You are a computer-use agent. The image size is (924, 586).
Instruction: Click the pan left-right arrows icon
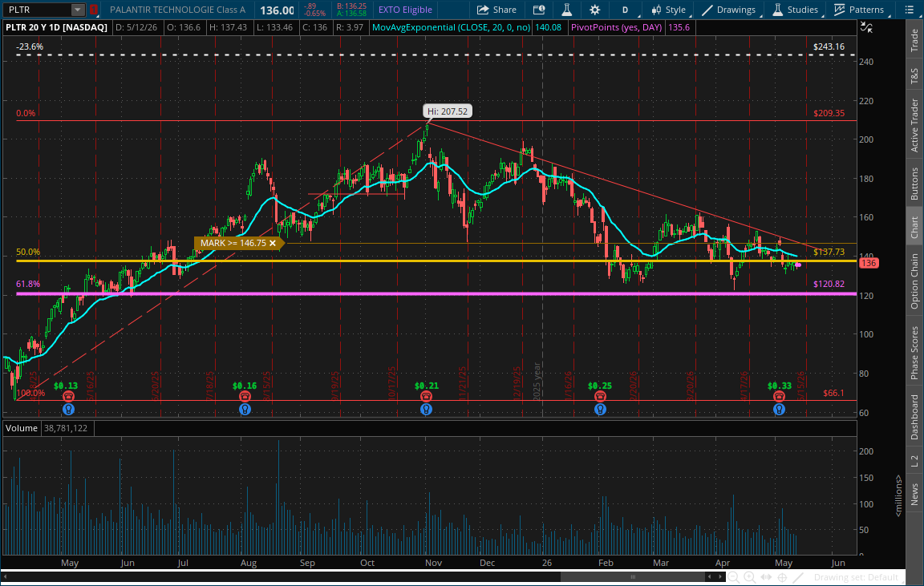pos(766,578)
